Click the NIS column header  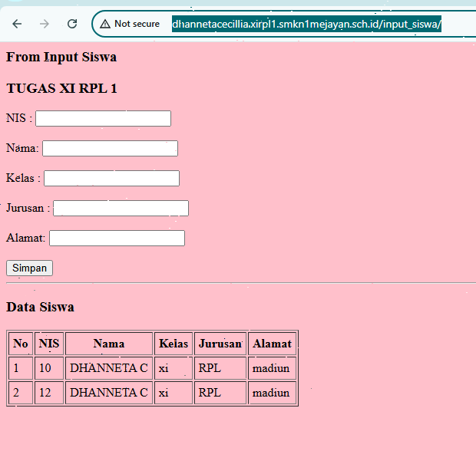click(x=49, y=344)
